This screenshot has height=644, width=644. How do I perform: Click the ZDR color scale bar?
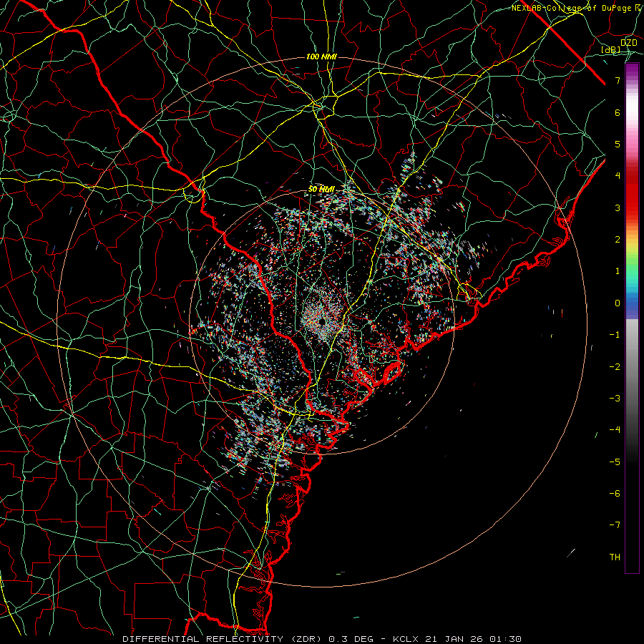[x=632, y=318]
